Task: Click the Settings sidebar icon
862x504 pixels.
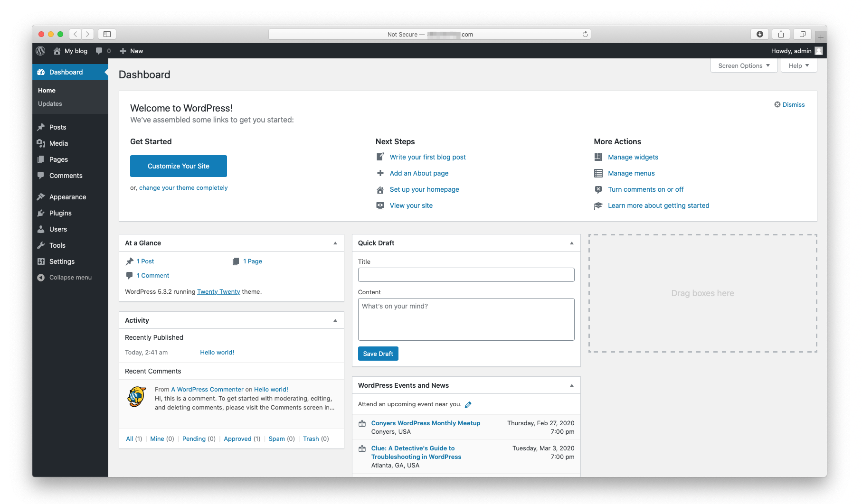Action: (41, 261)
